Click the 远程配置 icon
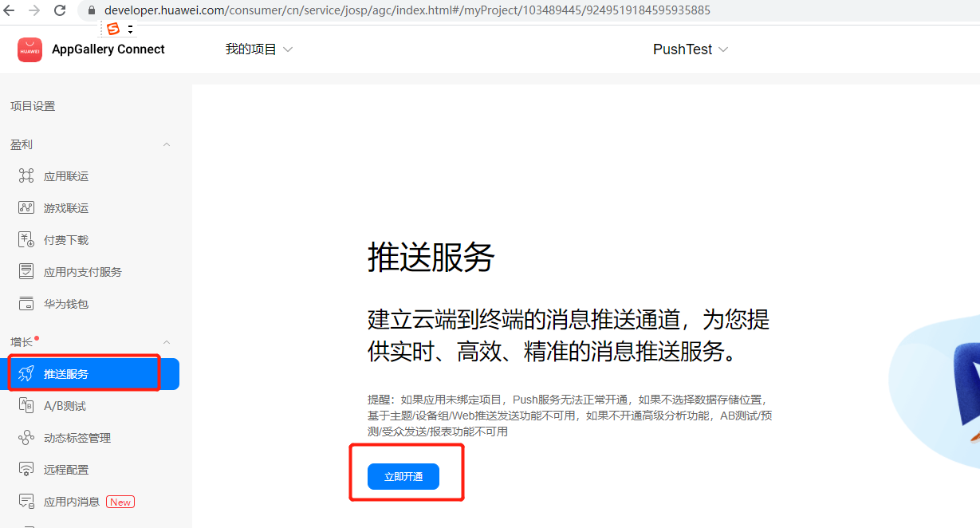 pos(26,470)
